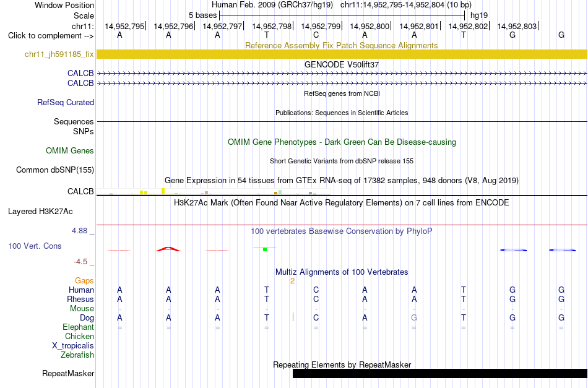This screenshot has height=388, width=588.
Task: Click the Chicken species label
Action: 79,336
